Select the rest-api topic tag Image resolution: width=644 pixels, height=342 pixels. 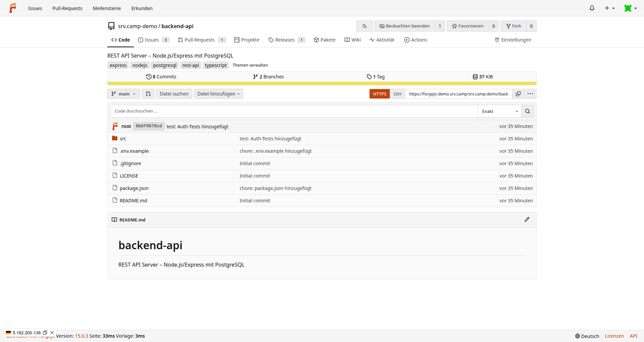pyautogui.click(x=191, y=65)
